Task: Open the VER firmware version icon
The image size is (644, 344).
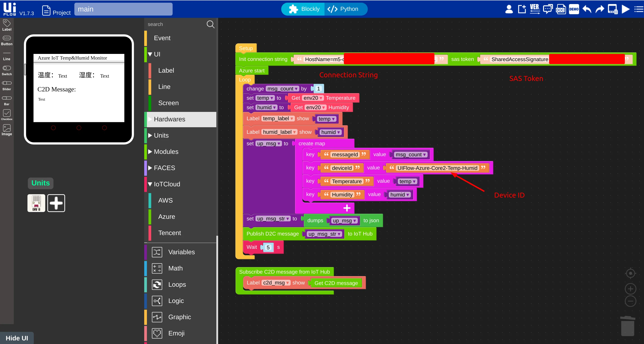Action: (x=535, y=9)
